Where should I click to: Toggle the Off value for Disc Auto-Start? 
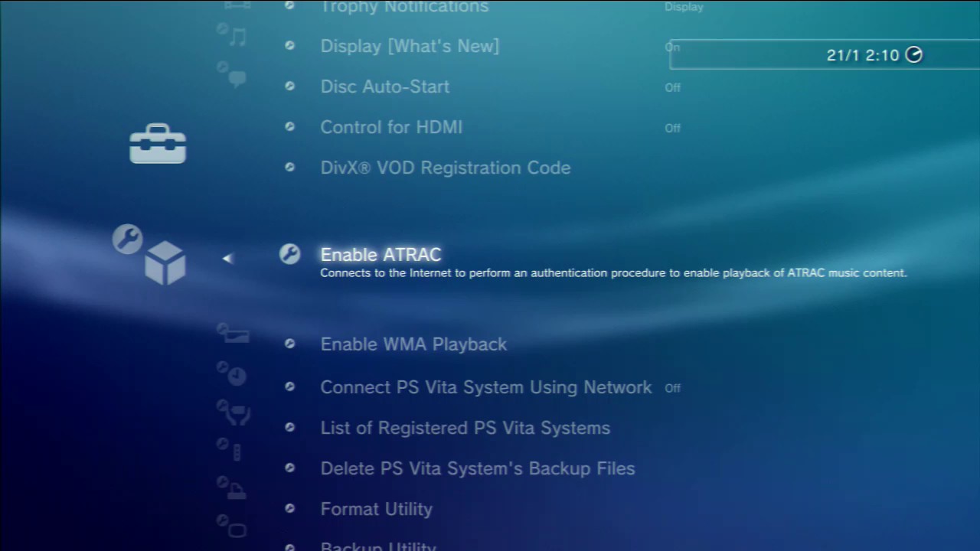coord(672,87)
